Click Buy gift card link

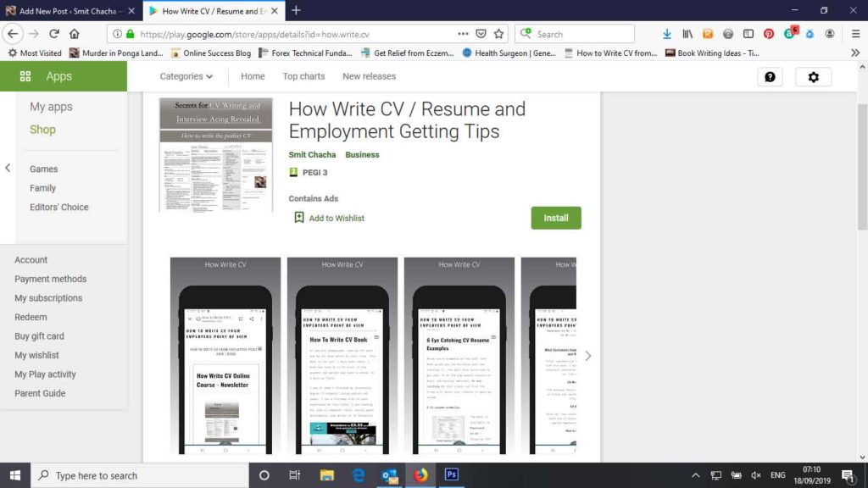point(39,335)
